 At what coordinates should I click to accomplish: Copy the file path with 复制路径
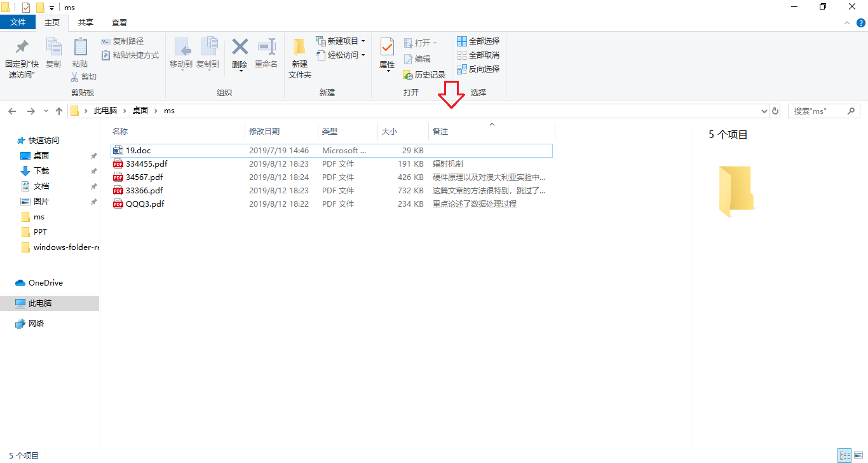click(126, 41)
